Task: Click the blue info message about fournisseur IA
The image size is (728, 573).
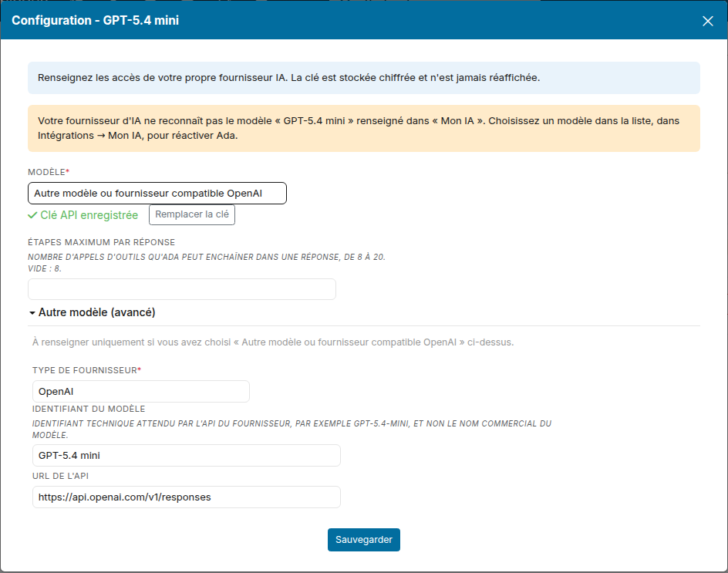Action: pos(363,78)
